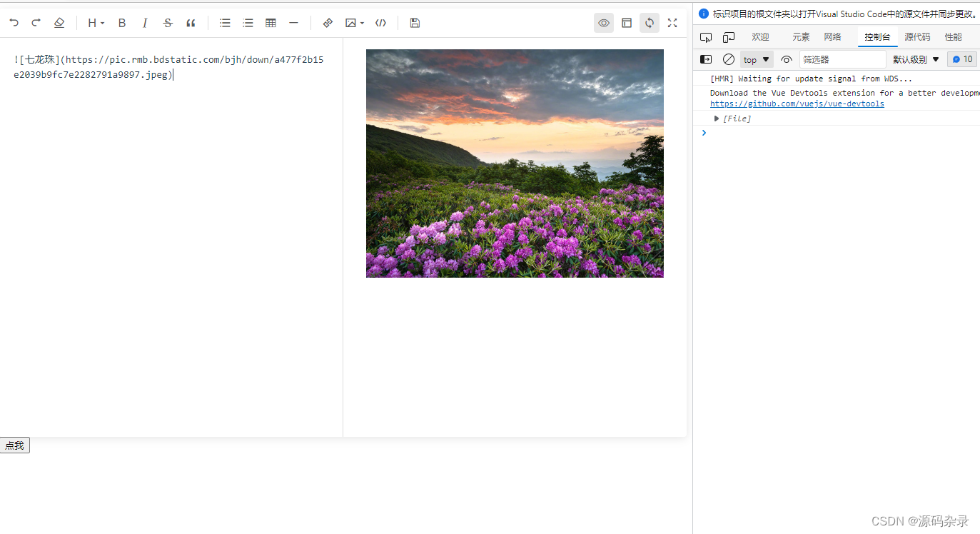Open the heading H dropdown
Image resolution: width=980 pixels, height=534 pixels.
coord(96,23)
